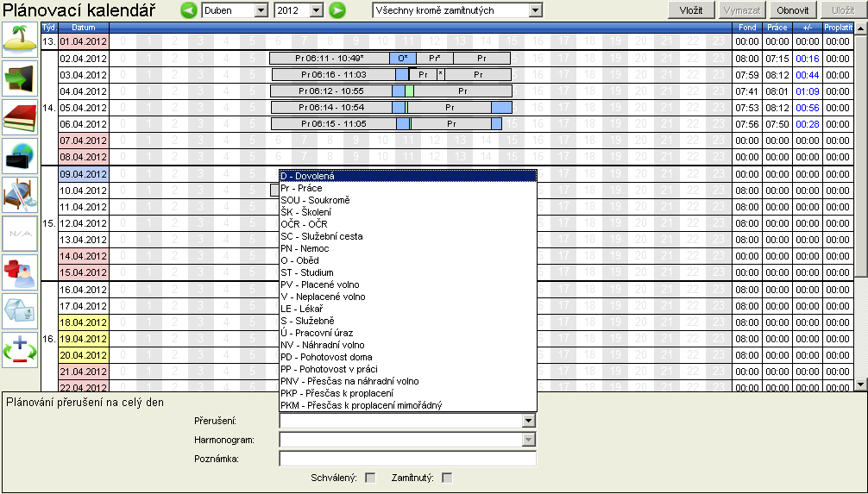This screenshot has width=868, height=494.
Task: Choose PV - Placené volno option
Action: 408,285
